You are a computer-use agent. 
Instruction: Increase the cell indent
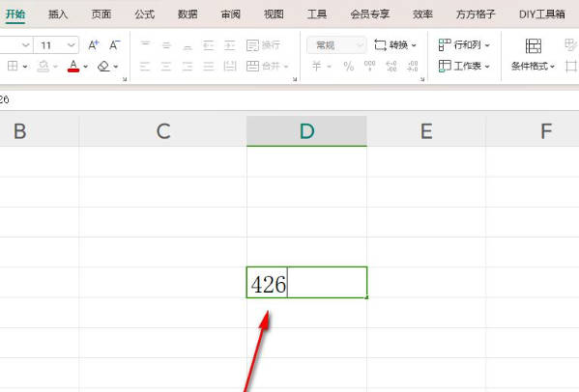tap(230, 45)
